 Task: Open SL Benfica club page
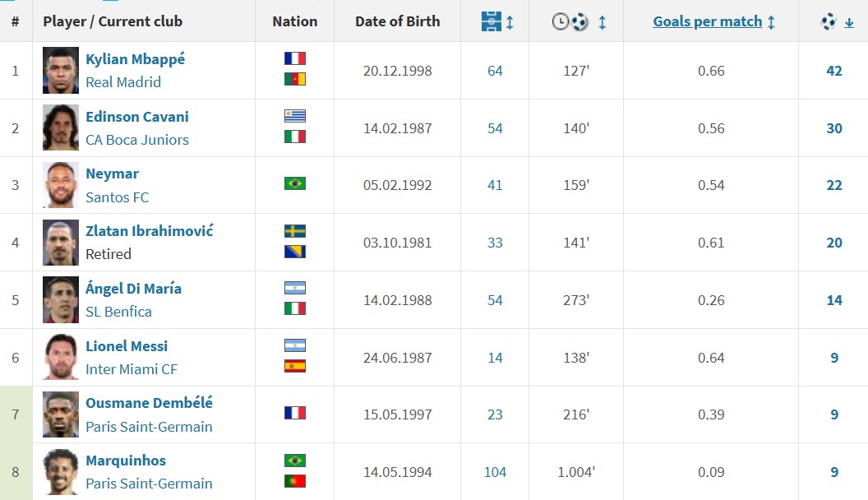point(118,312)
